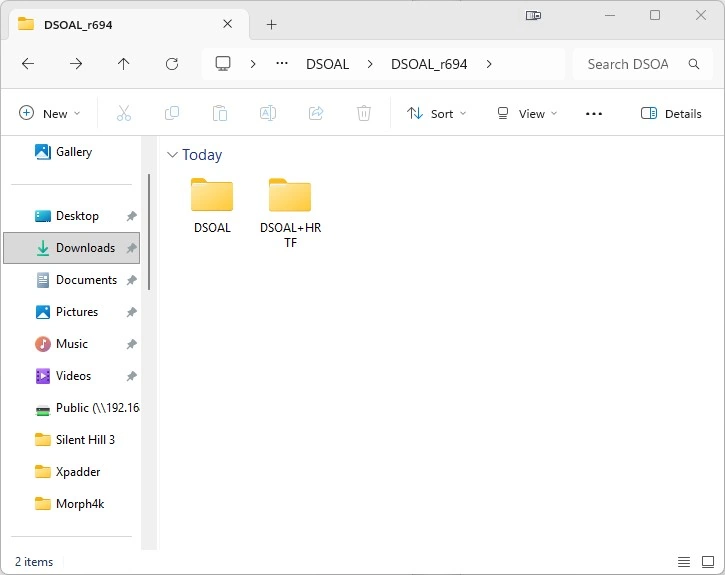Click the Paste clipboard icon
Screen dimensions: 725x575
click(x=220, y=113)
